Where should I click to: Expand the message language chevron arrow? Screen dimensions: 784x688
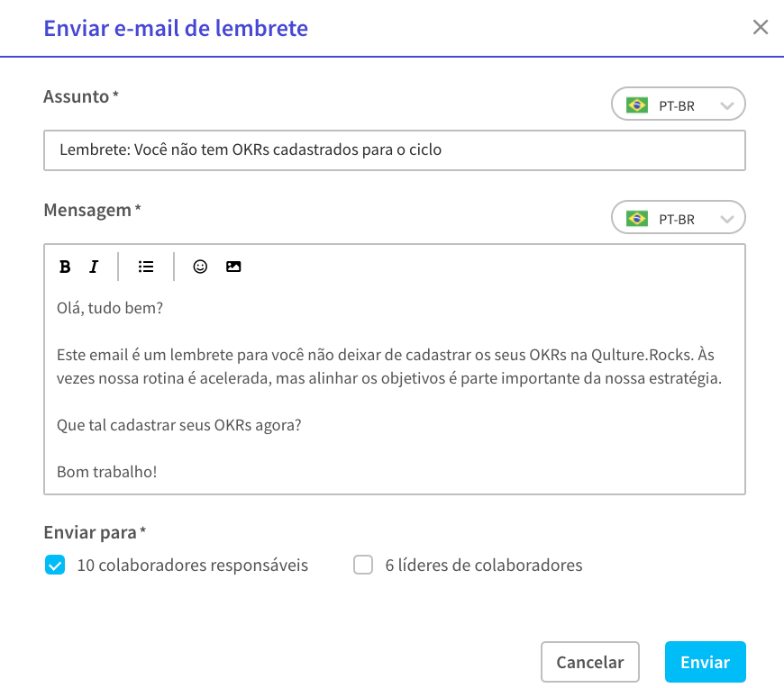pyautogui.click(x=727, y=220)
